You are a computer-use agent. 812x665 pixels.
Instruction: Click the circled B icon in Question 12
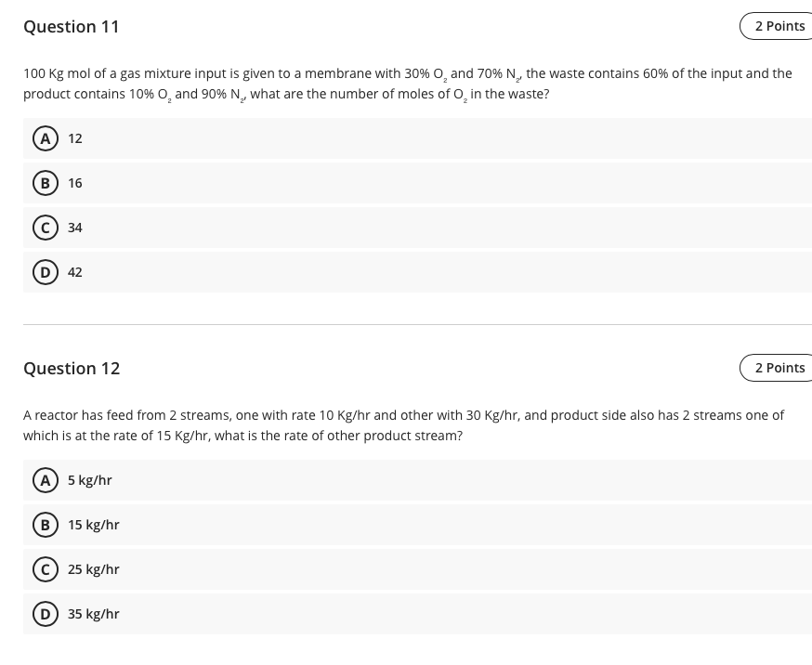pyautogui.click(x=46, y=524)
